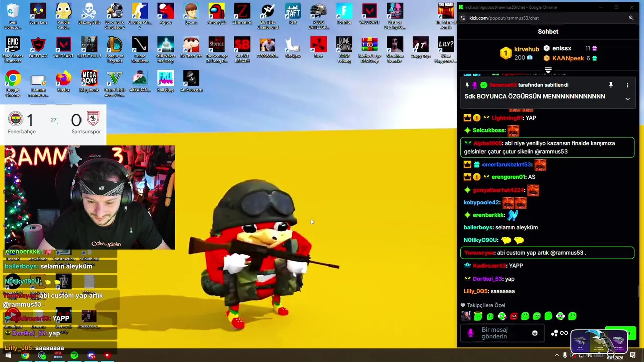
Task: Launch Scam Line from the desktop
Action: coord(38,14)
